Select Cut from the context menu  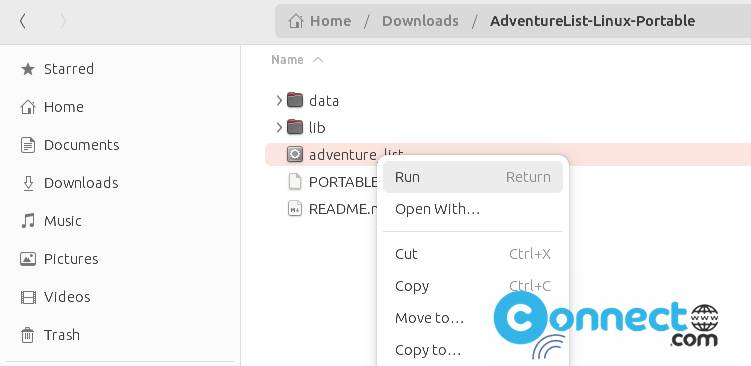tap(473, 254)
